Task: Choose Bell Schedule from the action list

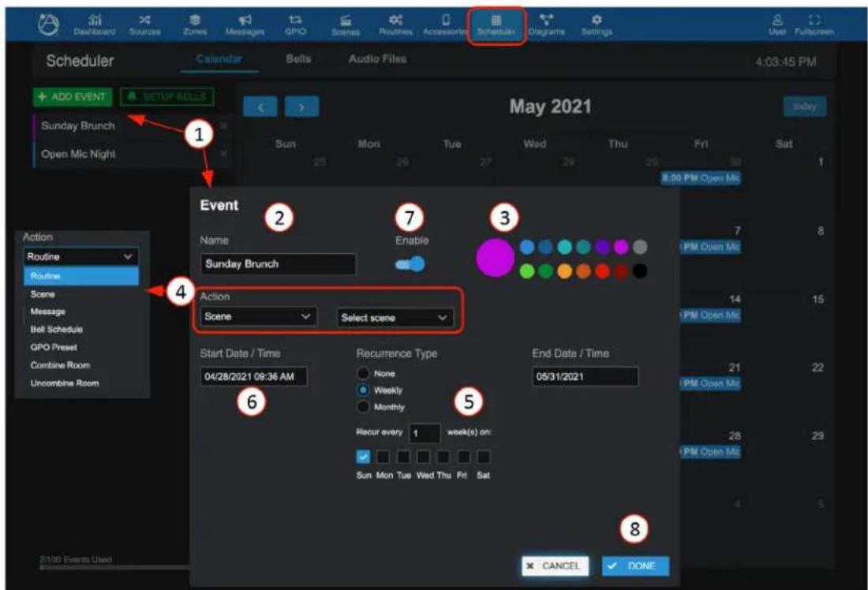Action: (x=80, y=330)
